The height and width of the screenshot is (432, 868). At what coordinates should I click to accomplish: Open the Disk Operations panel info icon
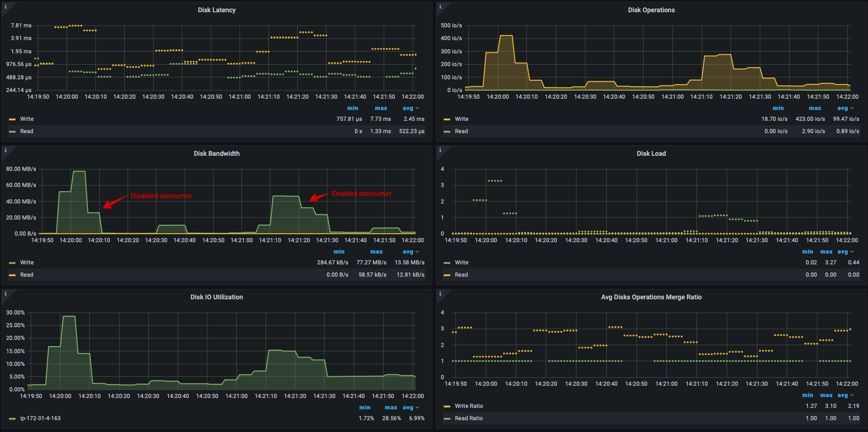(x=440, y=7)
